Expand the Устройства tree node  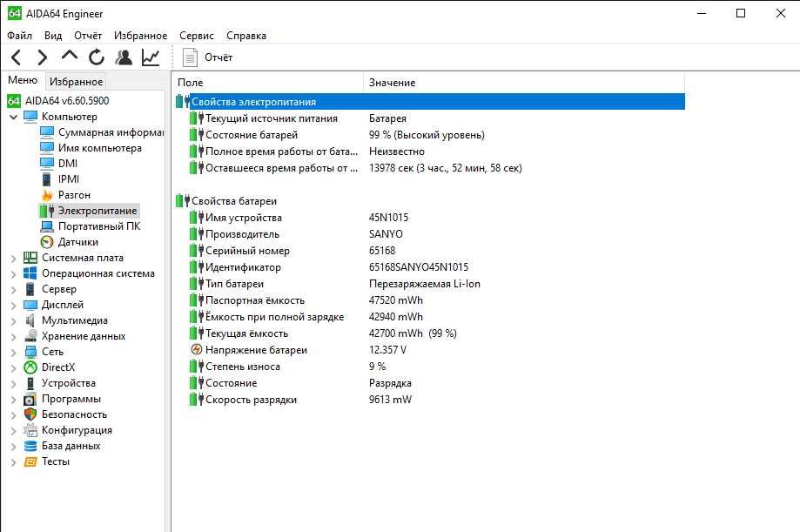pyautogui.click(x=14, y=384)
